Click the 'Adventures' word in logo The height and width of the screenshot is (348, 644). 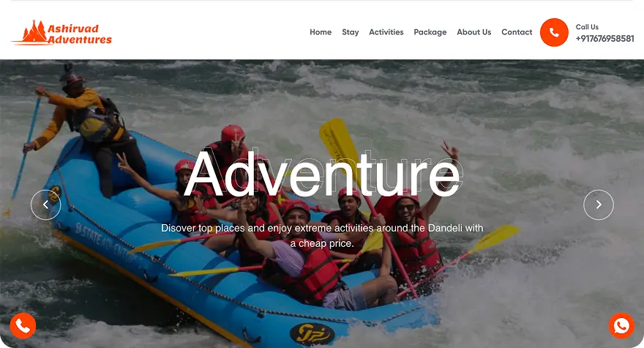tap(80, 40)
